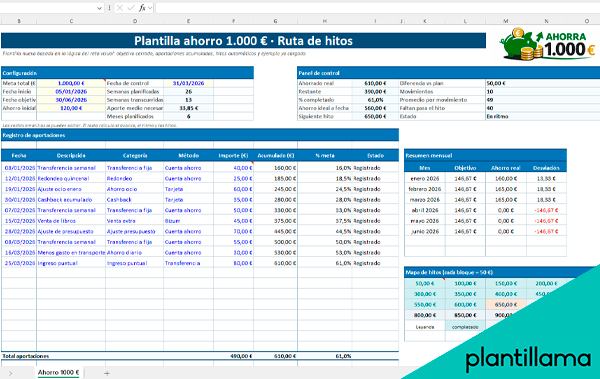The height and width of the screenshot is (379, 600).
Task: Select the orange '650,00 €' milestone block
Action: pyautogui.click(x=506, y=305)
